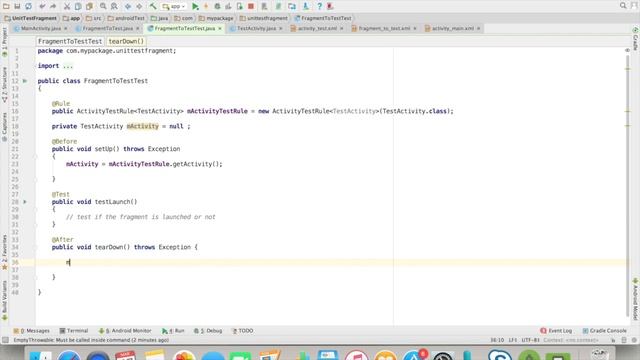Click the Apply Changes lightning icon
This screenshot has height=360, width=640.
point(206,6)
